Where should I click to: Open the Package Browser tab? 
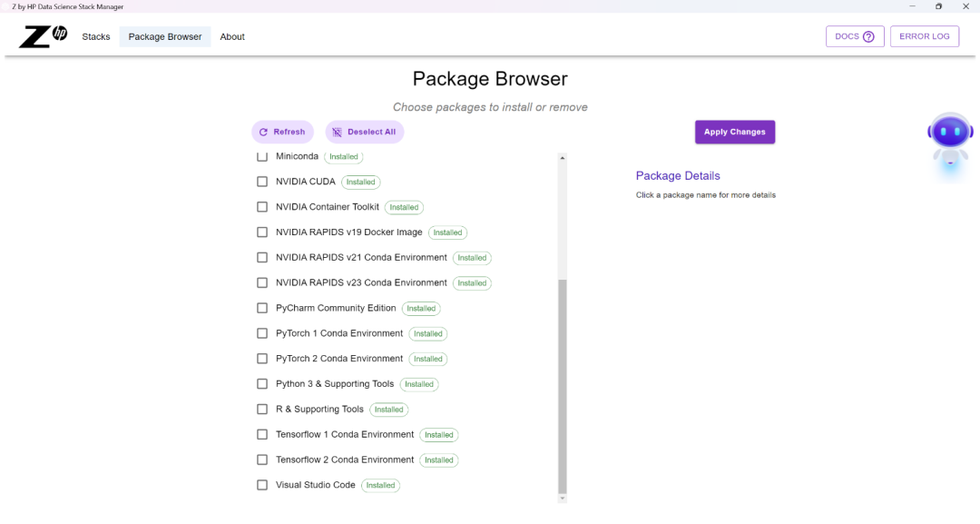[165, 37]
